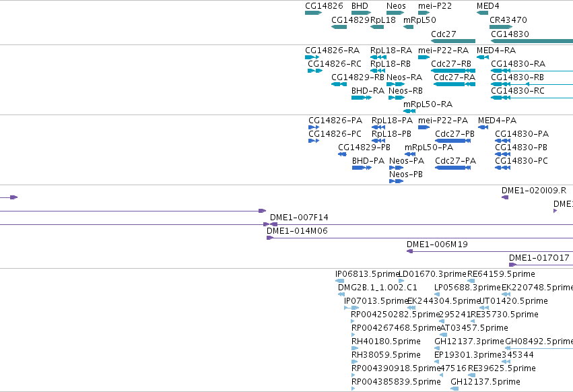
Task: Click the DME1-020I09.R feature label
Action: tap(534, 191)
